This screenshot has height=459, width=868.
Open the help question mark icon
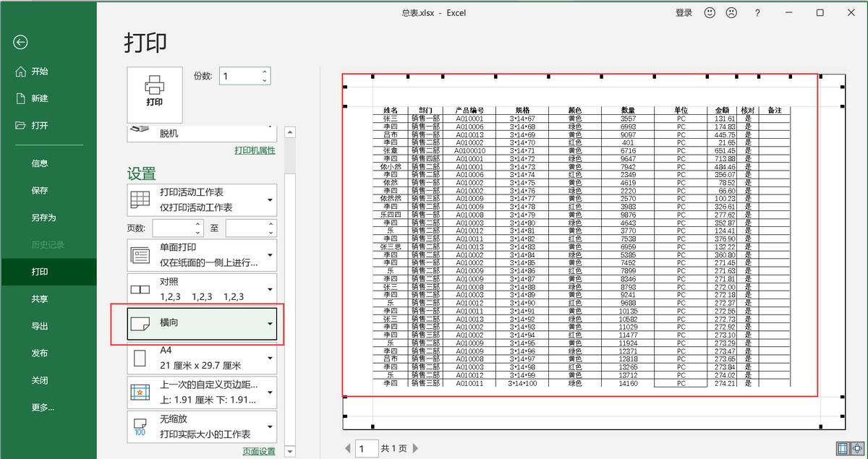(757, 13)
